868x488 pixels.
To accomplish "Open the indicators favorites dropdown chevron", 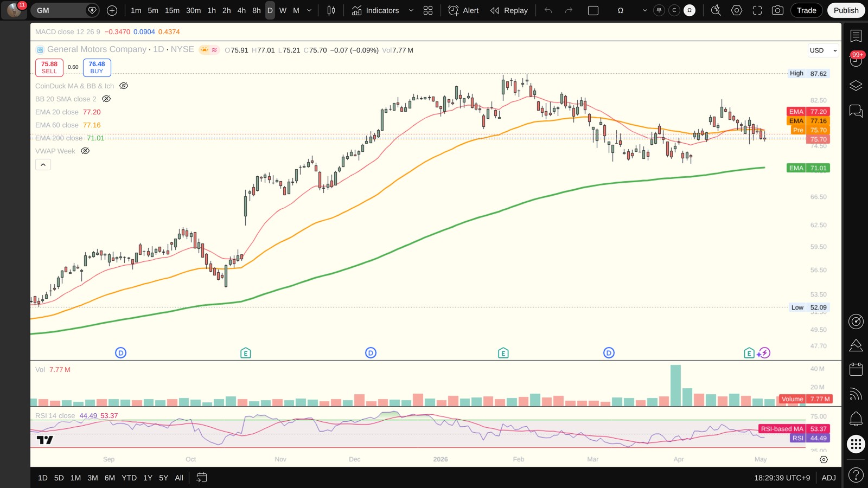I will coord(411,10).
